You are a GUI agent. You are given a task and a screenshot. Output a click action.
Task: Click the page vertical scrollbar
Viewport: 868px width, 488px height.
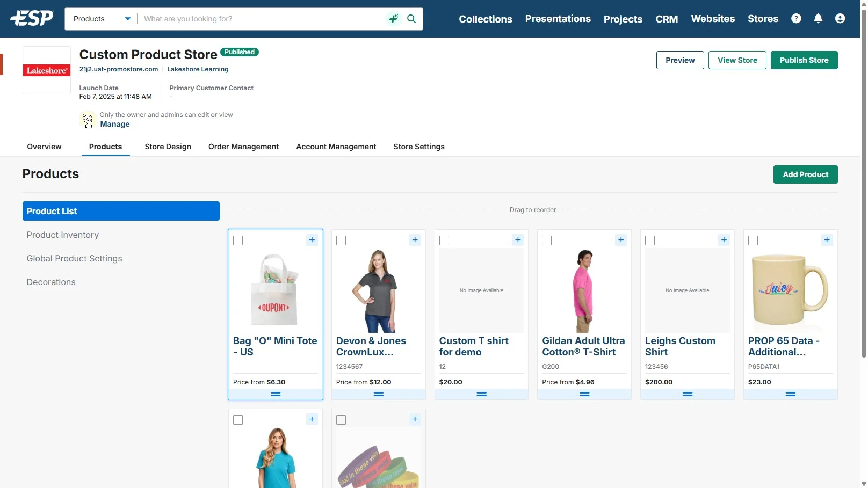(x=864, y=183)
